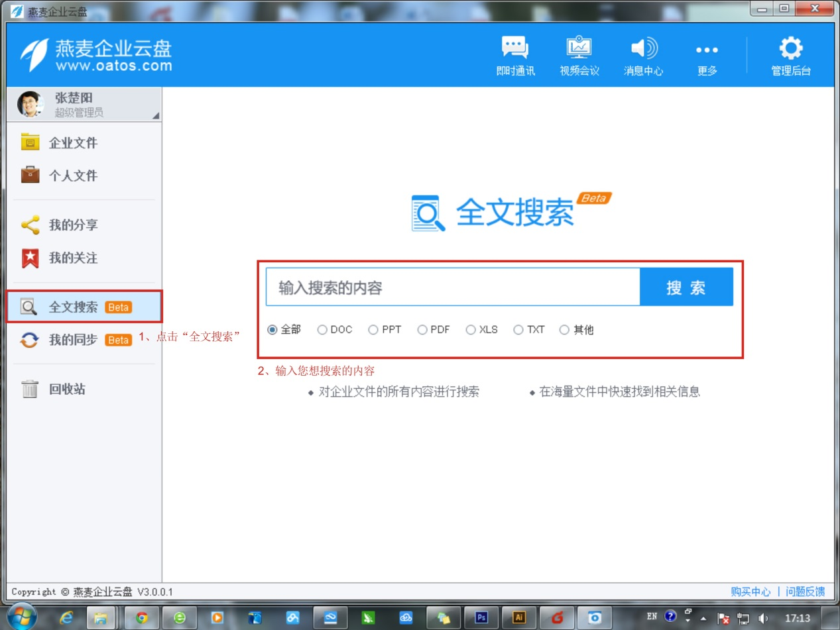Click the 搜索 search button
This screenshot has width=840, height=630.
click(686, 286)
